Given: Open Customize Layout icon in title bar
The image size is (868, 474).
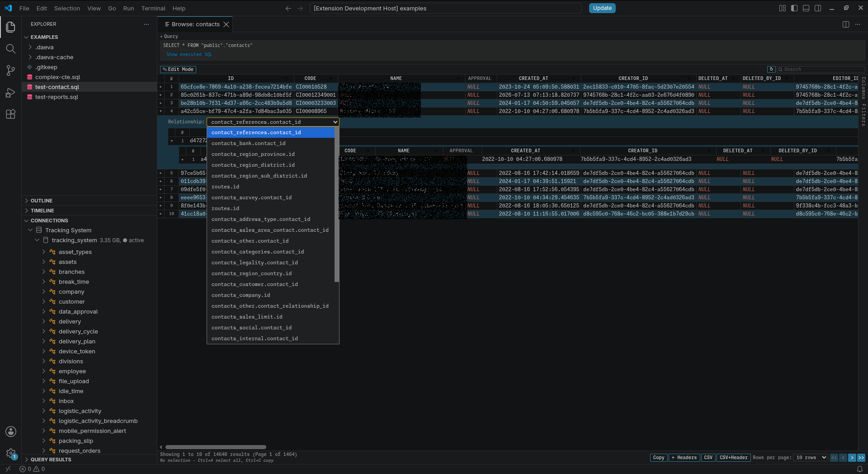Looking at the screenshot, I should 783,8.
